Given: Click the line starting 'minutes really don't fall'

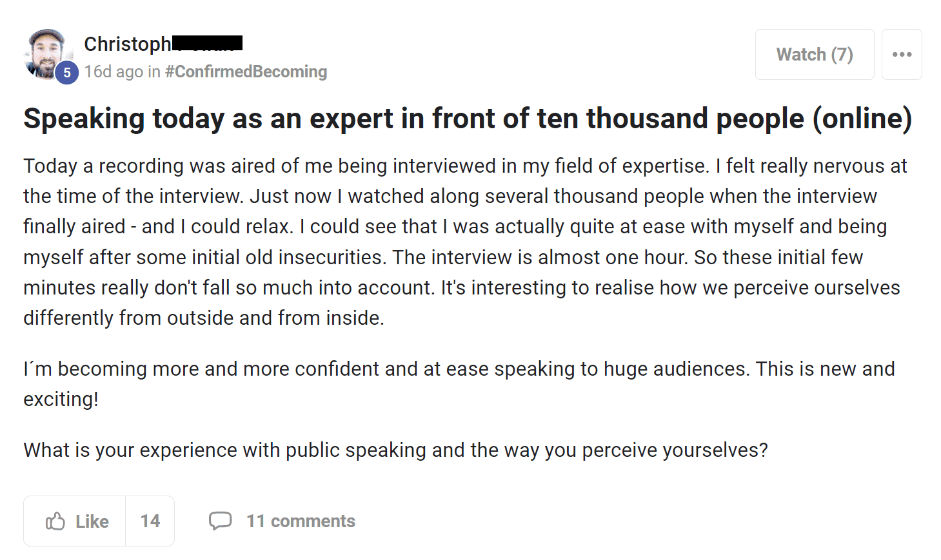Looking at the screenshot, I should [462, 287].
